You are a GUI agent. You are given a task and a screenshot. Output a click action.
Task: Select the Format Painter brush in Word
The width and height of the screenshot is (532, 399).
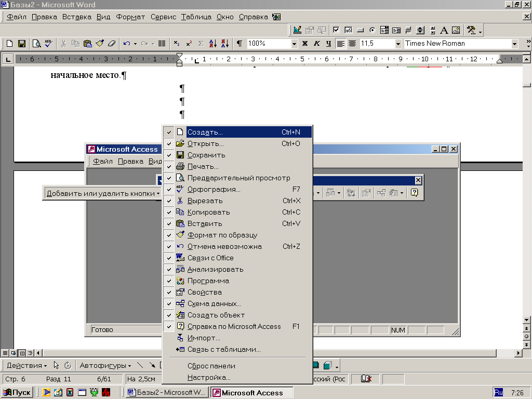pyautogui.click(x=100, y=44)
